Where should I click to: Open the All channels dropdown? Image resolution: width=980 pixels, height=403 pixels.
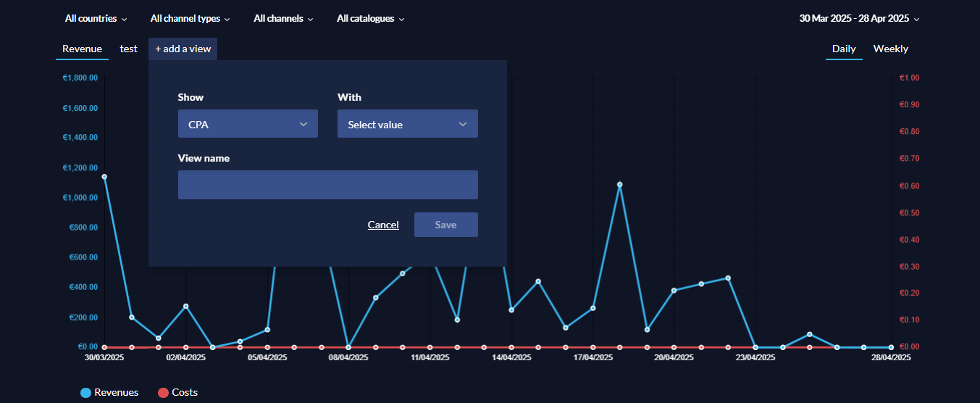[283, 19]
